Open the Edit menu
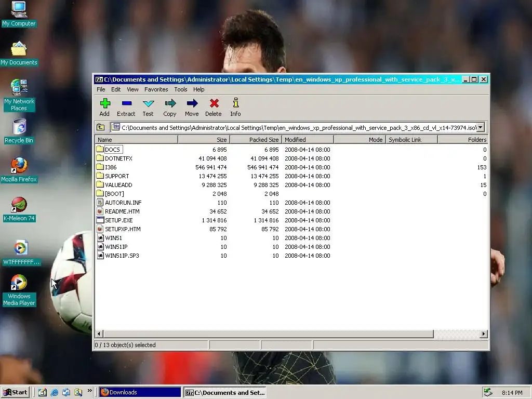Viewport: 532px width, 399px height. (116, 89)
